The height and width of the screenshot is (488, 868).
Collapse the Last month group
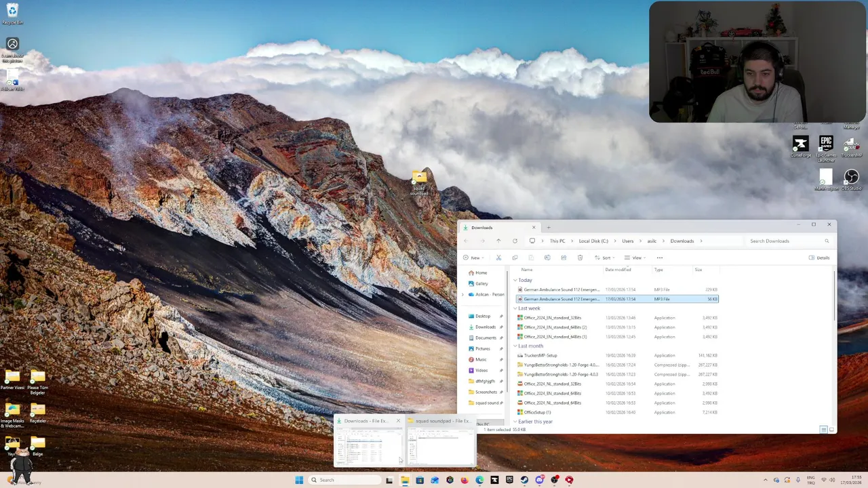pyautogui.click(x=515, y=346)
